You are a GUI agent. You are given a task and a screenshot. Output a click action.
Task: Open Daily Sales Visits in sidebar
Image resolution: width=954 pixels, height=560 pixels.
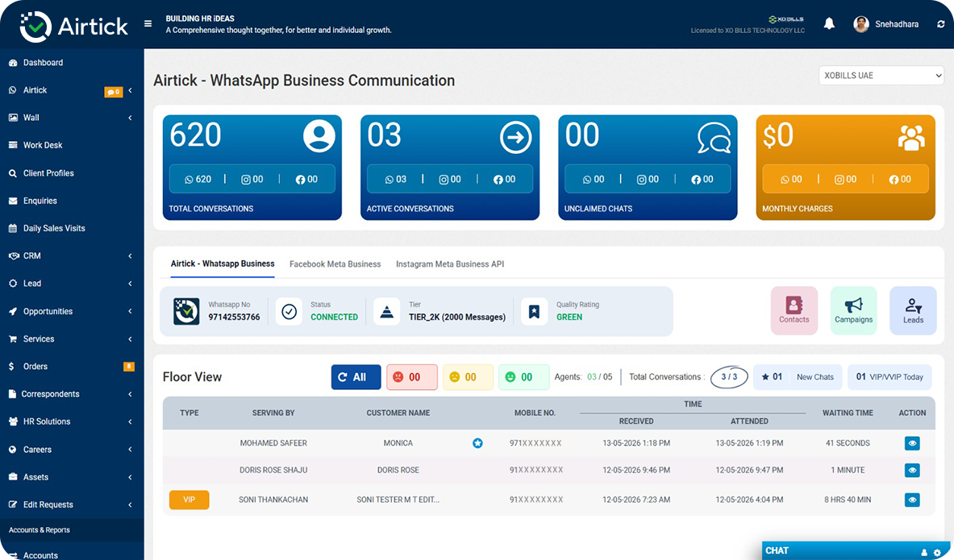54,229
